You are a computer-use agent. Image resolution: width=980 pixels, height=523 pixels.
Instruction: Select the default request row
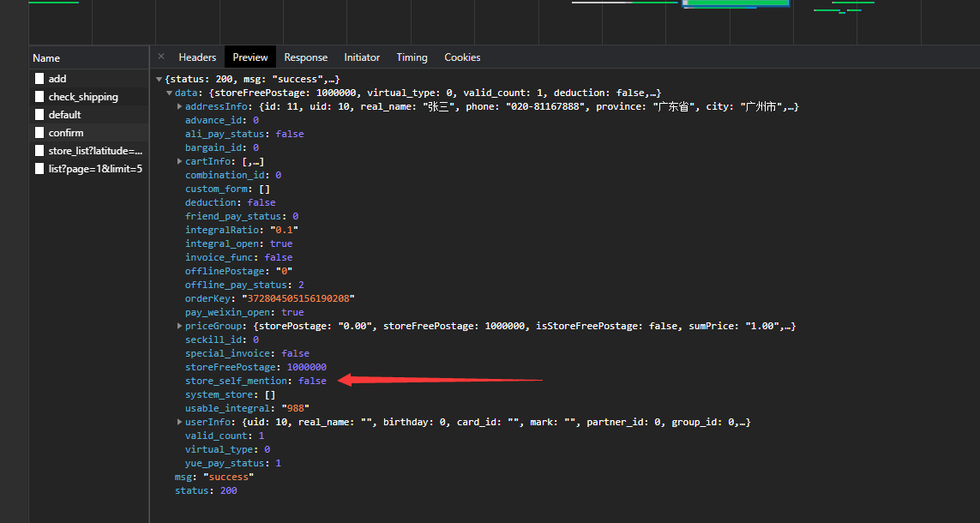(89, 115)
